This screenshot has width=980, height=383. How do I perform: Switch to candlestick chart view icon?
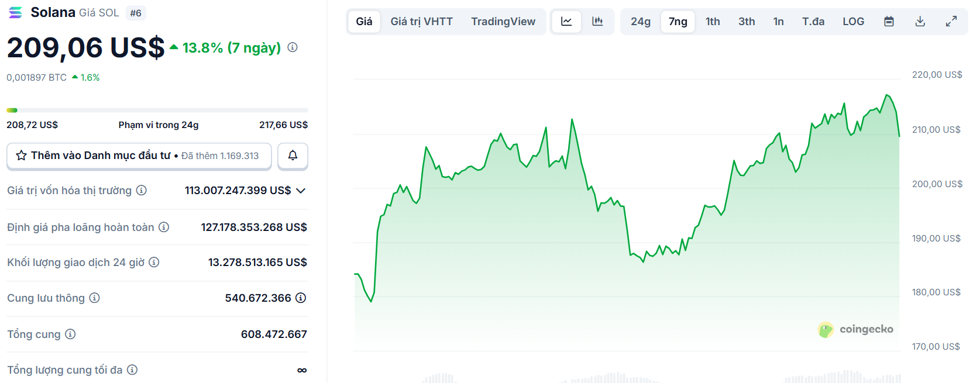[597, 22]
